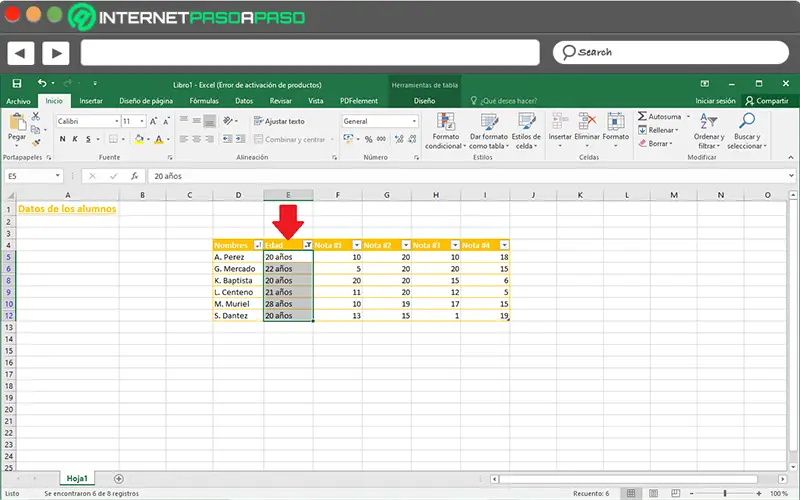Click the Insert function fx icon

click(134, 176)
